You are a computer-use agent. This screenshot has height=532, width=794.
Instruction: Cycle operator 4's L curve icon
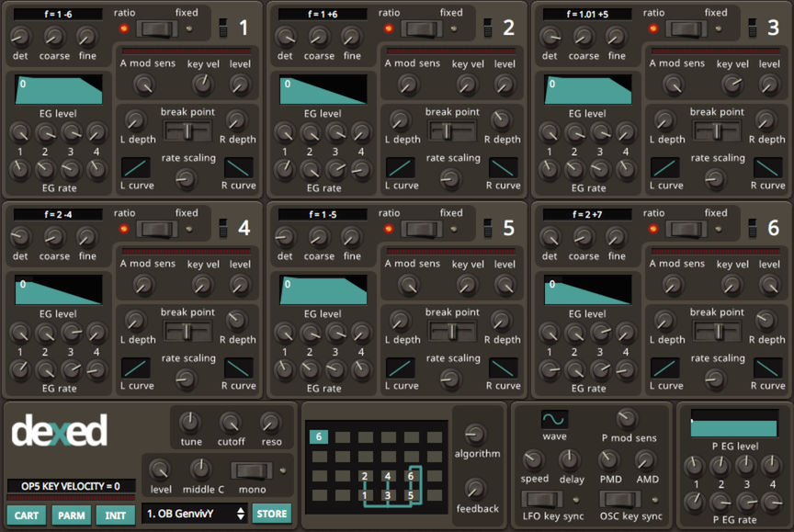pyautogui.click(x=136, y=368)
